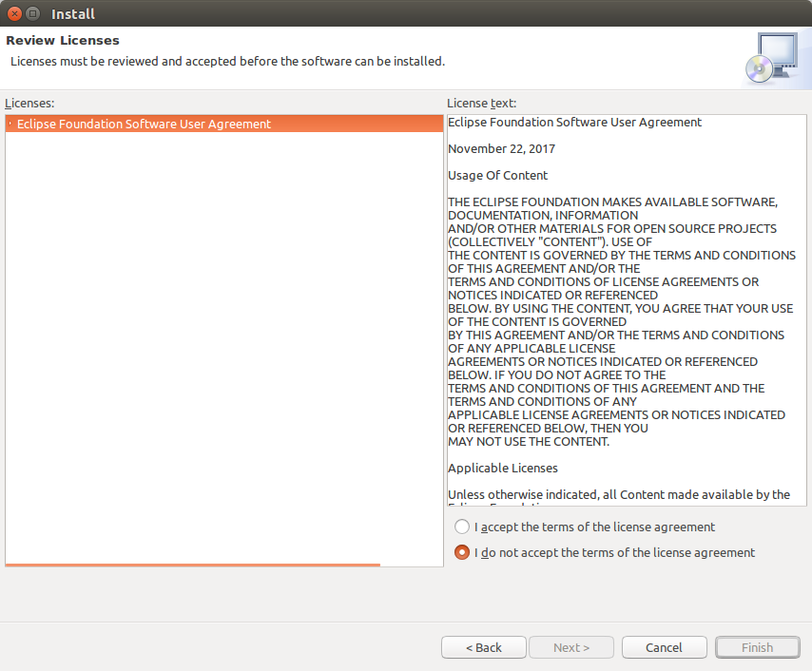Click the 'November 22, 2017' date line
The image size is (812, 671).
pyautogui.click(x=501, y=149)
